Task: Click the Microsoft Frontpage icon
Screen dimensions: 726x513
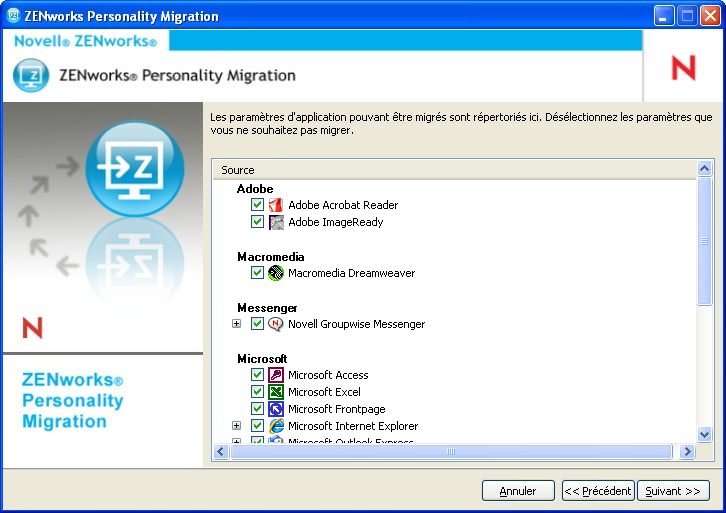Action: [276, 409]
